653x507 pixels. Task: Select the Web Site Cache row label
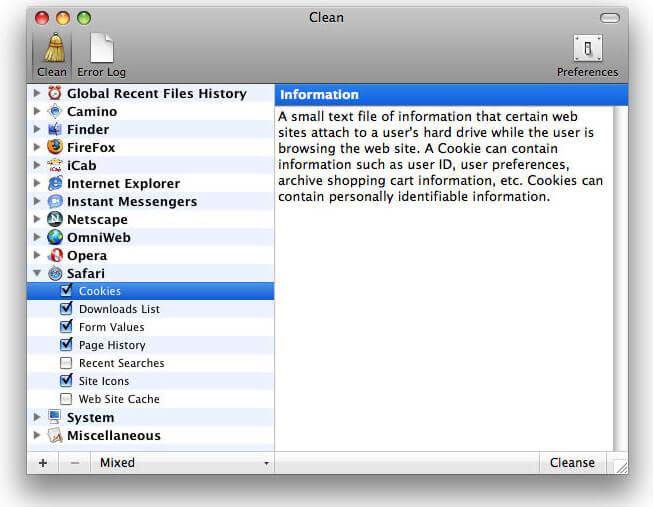pos(119,399)
